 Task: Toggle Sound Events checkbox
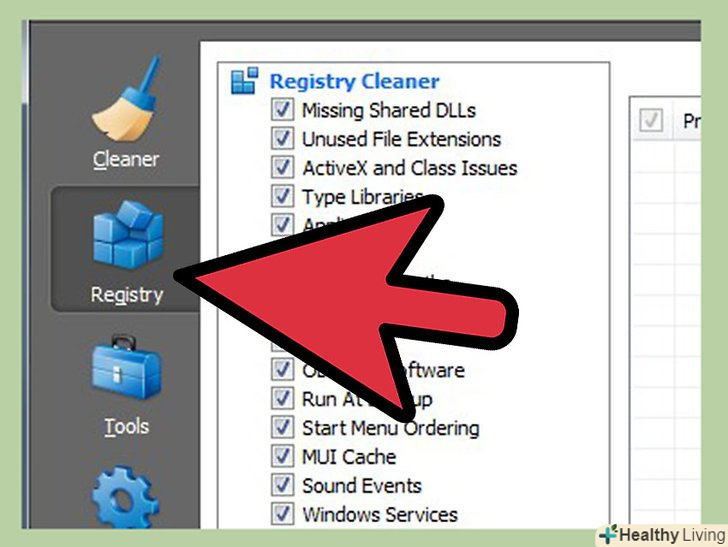tap(282, 485)
